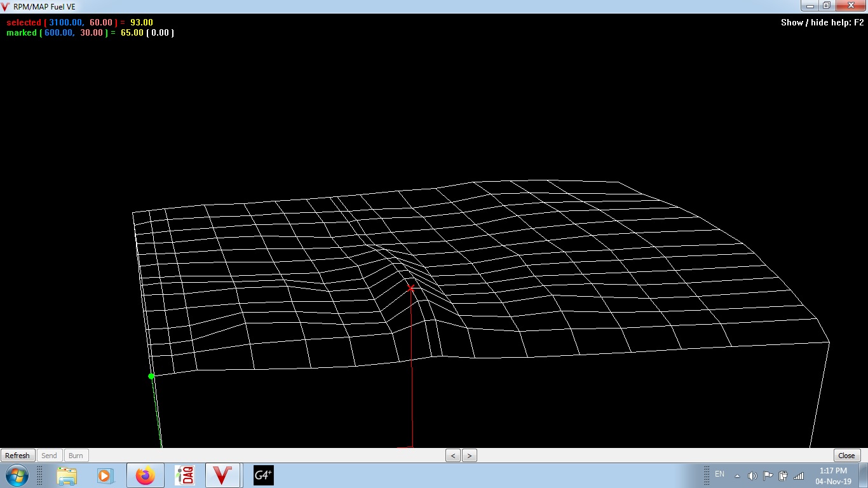Click the taskbar clock showing 1:17 PM
Image resolution: width=868 pixels, height=488 pixels.
(x=833, y=476)
